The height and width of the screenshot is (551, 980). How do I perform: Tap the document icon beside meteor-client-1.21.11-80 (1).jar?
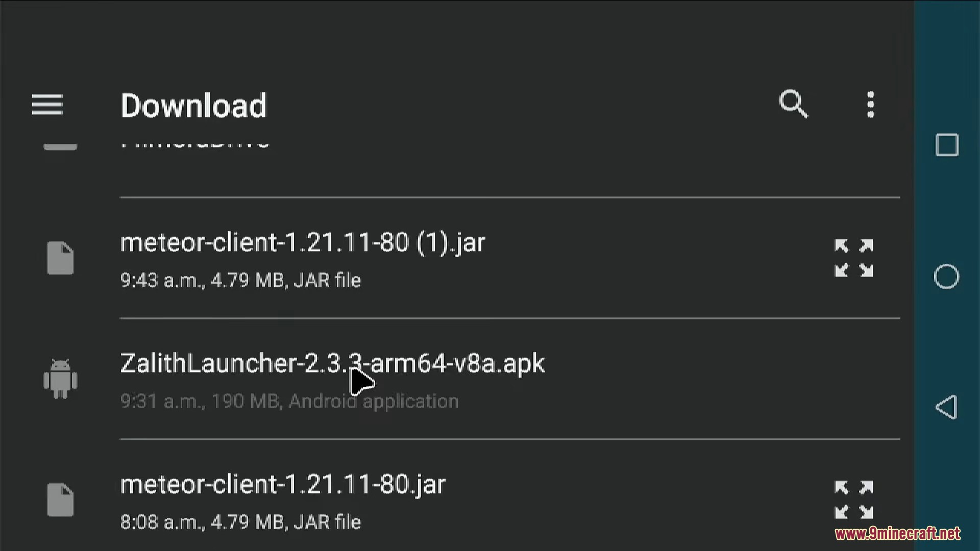click(60, 258)
